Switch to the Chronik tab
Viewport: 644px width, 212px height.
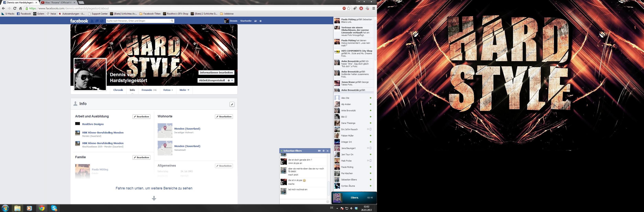118,90
